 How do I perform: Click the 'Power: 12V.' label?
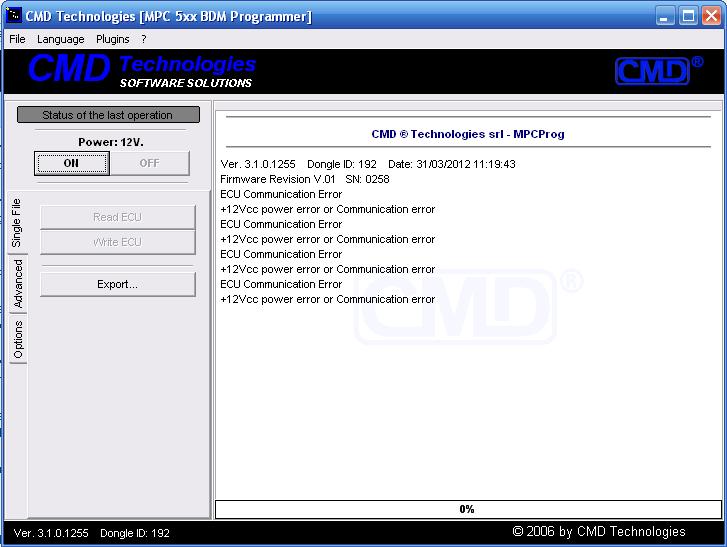pyautogui.click(x=111, y=142)
